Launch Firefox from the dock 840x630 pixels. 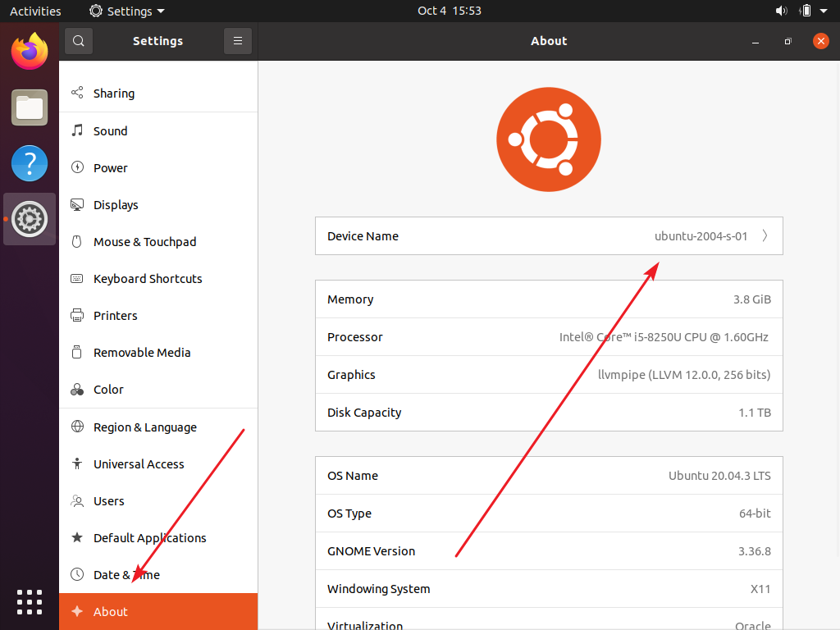[x=30, y=52]
